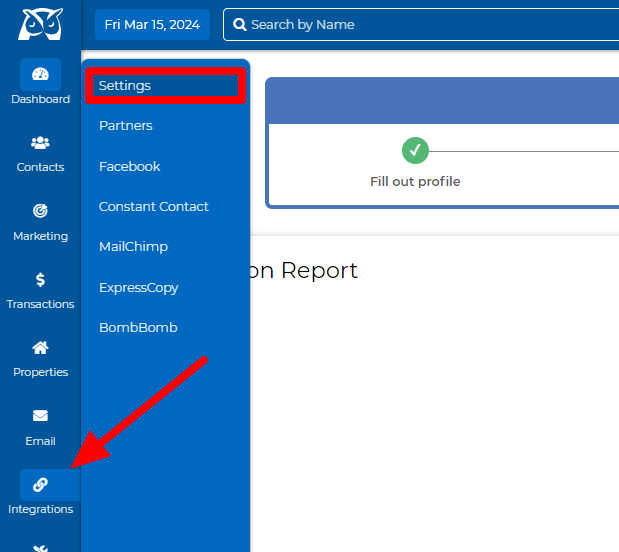This screenshot has width=619, height=552.
Task: Open Transactions via dollar icon
Action: click(x=40, y=280)
